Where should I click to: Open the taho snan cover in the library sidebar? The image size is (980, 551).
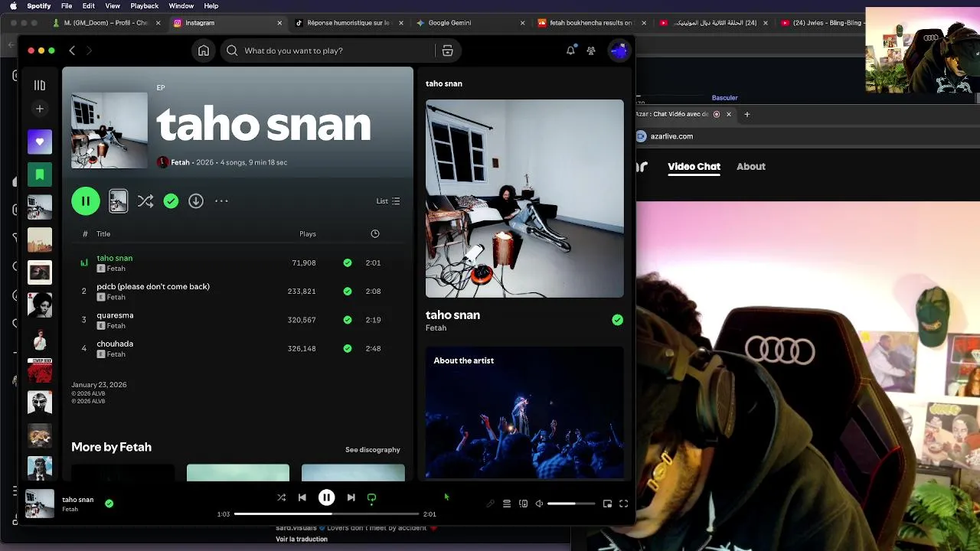(40, 207)
